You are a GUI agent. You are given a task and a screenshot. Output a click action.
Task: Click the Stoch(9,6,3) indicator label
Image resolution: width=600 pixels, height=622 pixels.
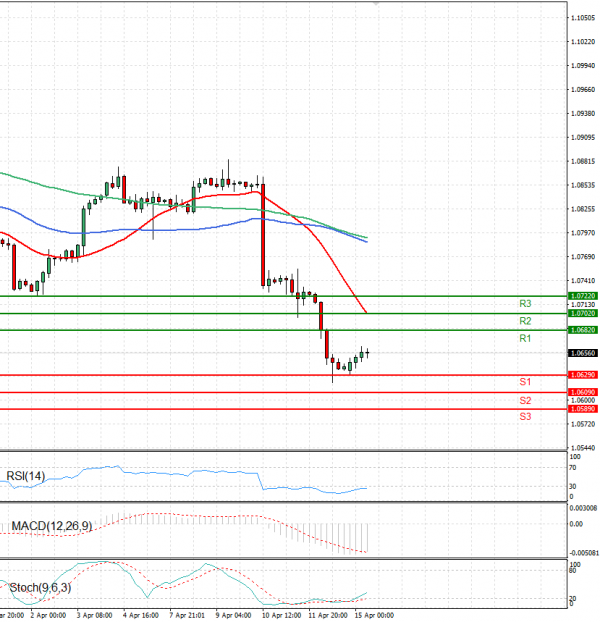click(39, 585)
